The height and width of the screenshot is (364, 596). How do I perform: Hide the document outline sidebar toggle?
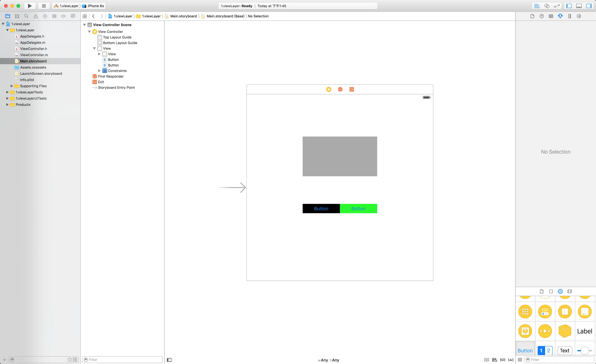(169, 360)
